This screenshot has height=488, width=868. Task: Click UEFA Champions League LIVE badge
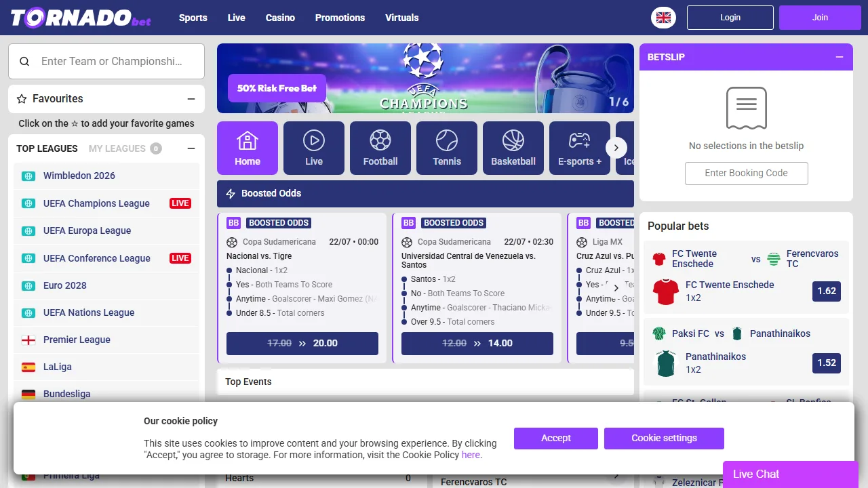pyautogui.click(x=180, y=203)
